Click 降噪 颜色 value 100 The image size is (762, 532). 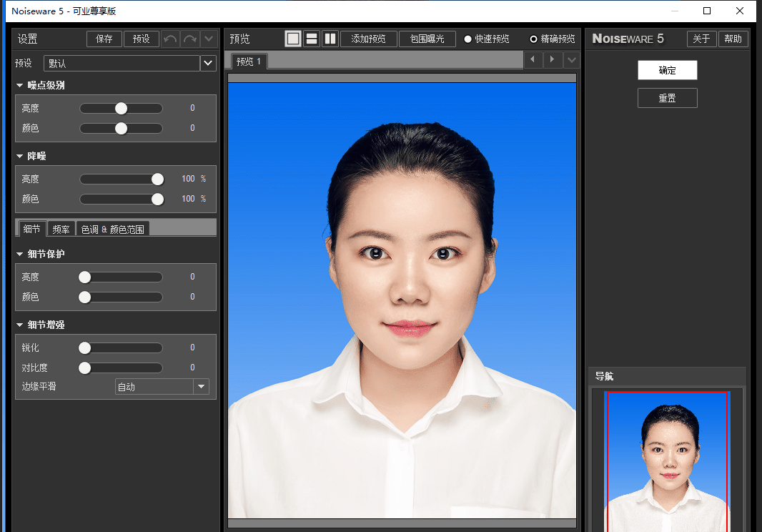[x=188, y=199]
